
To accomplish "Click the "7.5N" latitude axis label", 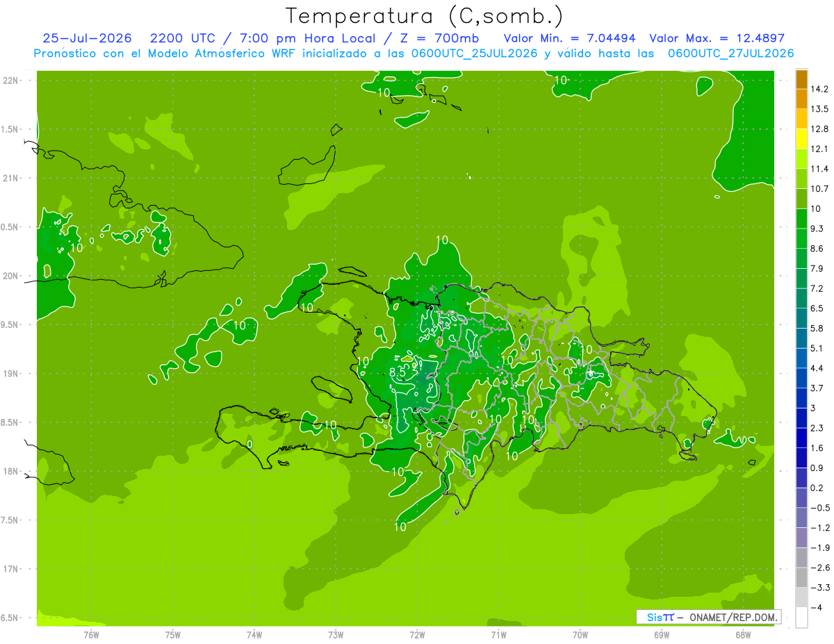I will 10,520.
